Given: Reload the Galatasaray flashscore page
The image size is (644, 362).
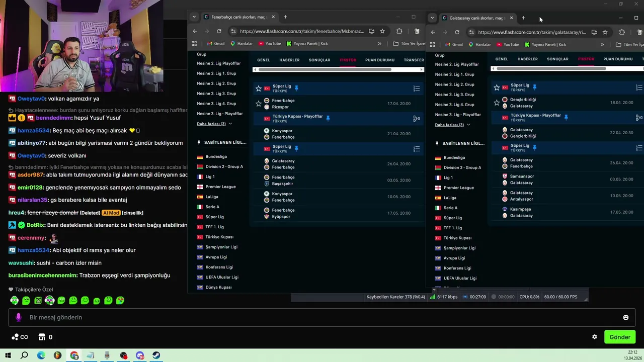Looking at the screenshot, I should click(457, 32).
